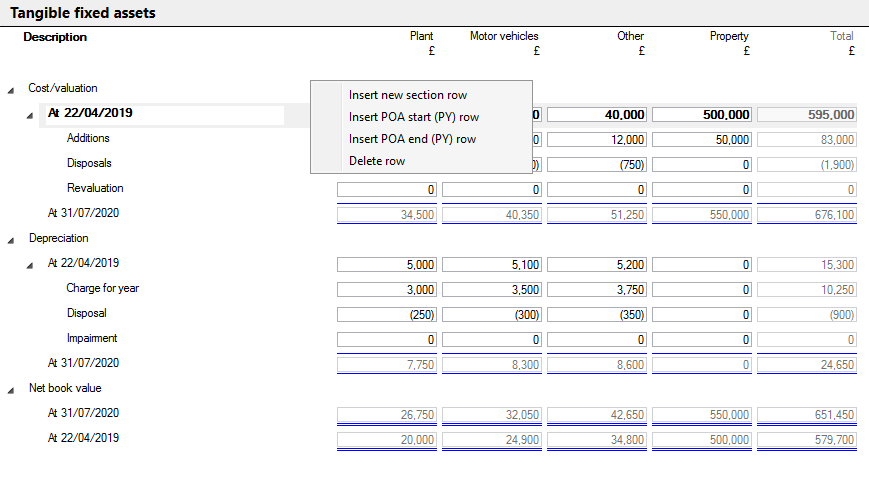869x483 pixels.
Task: Click Motor vehicles net book value 32,050
Action: point(492,415)
